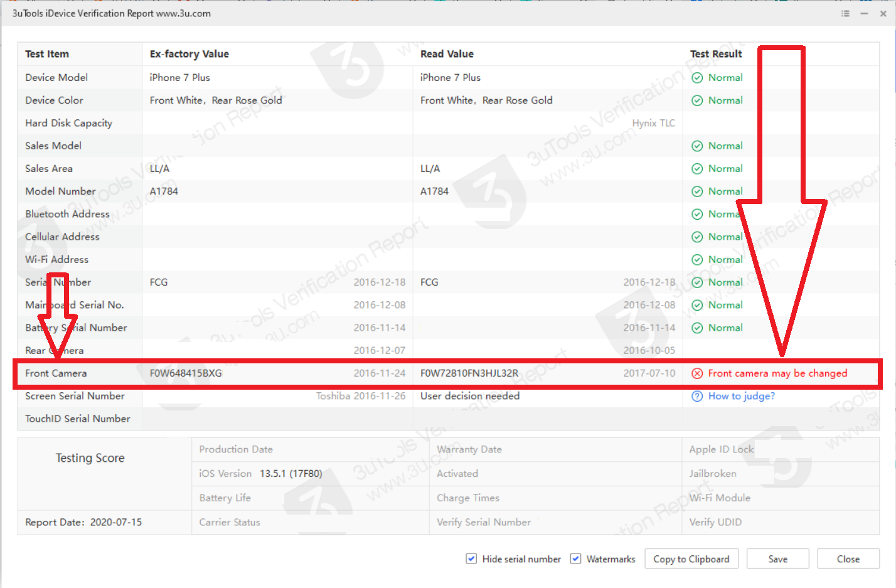Viewport: 896px width, 588px height.
Task: Click A1784 in the Read Value column
Action: 434,191
